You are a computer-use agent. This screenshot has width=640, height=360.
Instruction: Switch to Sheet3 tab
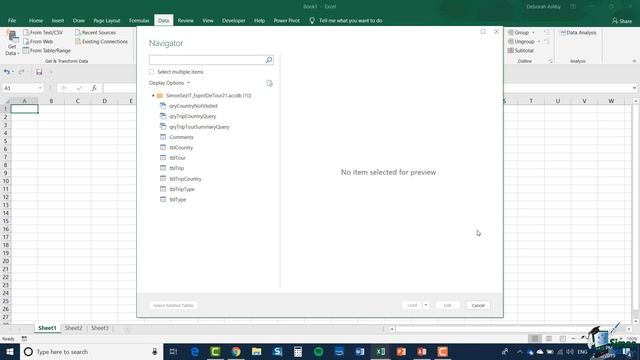click(100, 328)
